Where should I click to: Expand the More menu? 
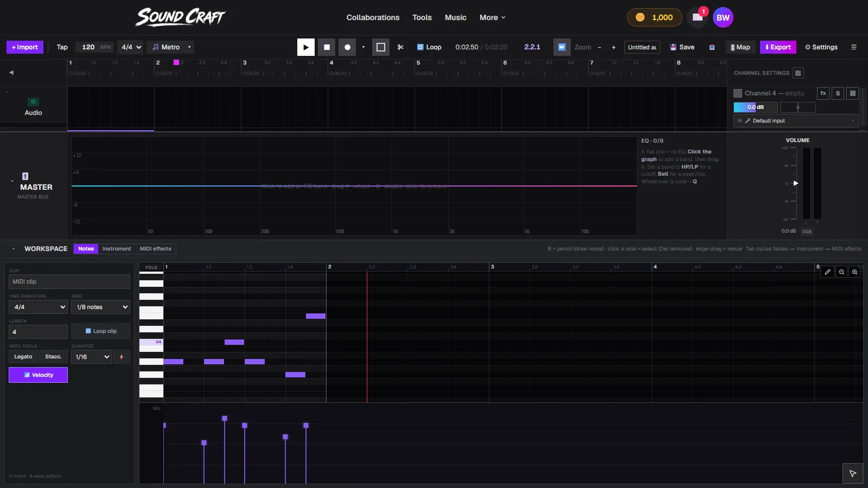coord(493,17)
